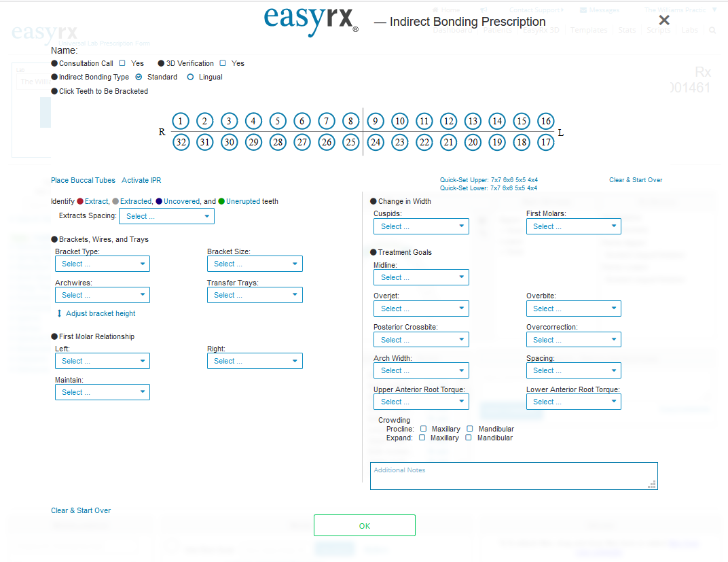Click Activate IPR link
728x562 pixels.
pos(142,180)
